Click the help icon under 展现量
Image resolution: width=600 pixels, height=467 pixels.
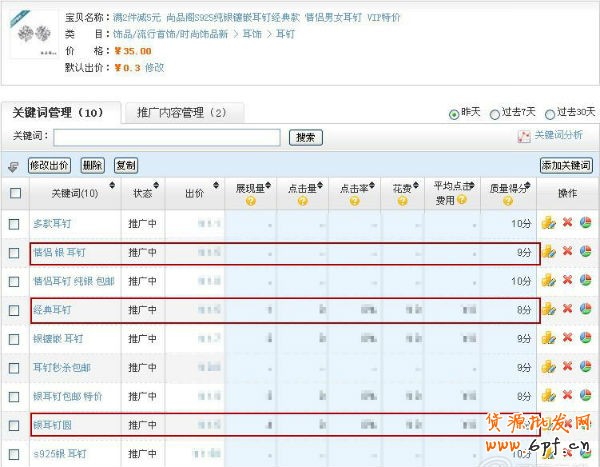(x=249, y=201)
